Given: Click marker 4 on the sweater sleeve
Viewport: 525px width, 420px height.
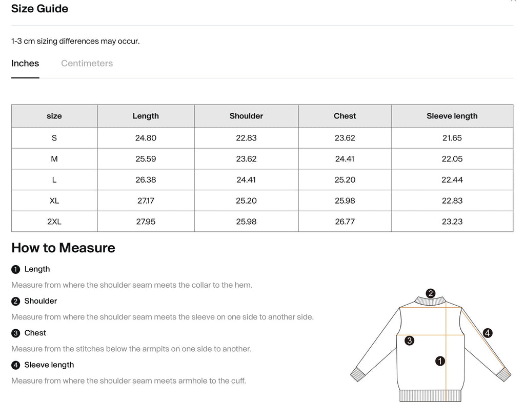Looking at the screenshot, I should 487,332.
